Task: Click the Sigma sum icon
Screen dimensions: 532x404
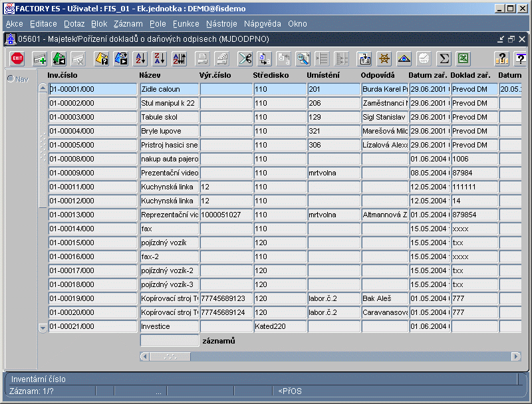Action: 444,58
